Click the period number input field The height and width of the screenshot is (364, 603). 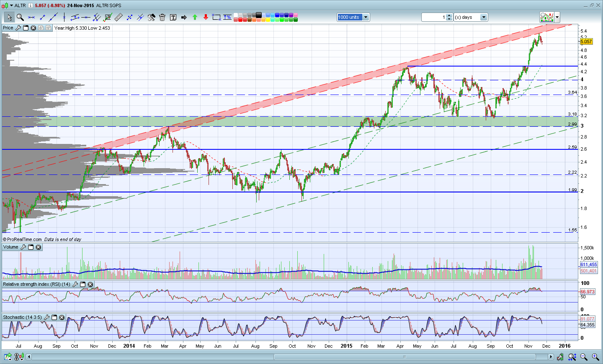pyautogui.click(x=434, y=17)
